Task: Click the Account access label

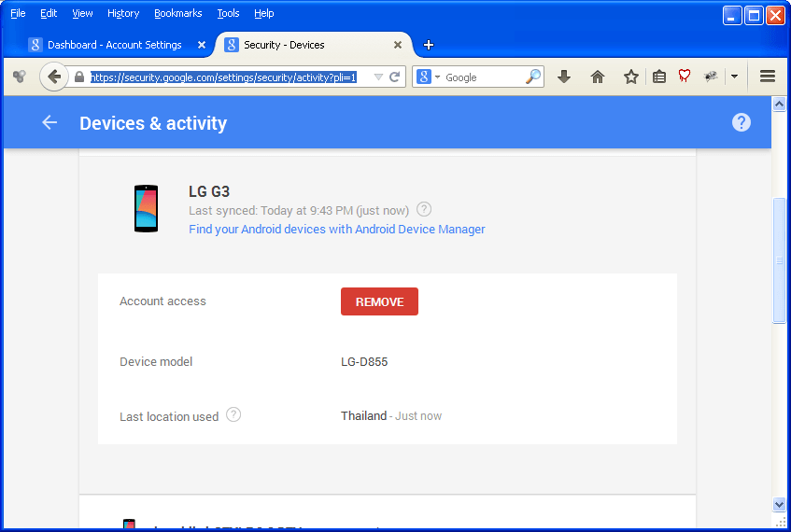Action: (x=162, y=301)
